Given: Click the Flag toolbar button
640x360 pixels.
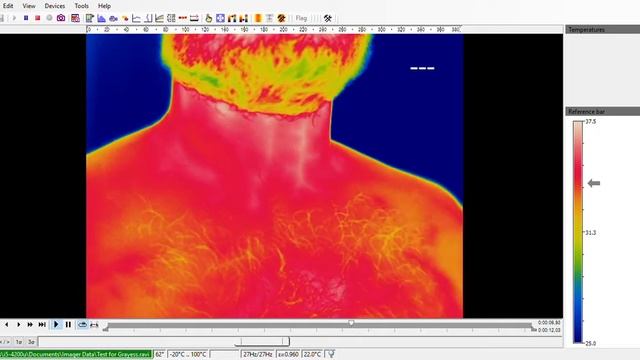Looking at the screenshot, I should click(x=301, y=18).
